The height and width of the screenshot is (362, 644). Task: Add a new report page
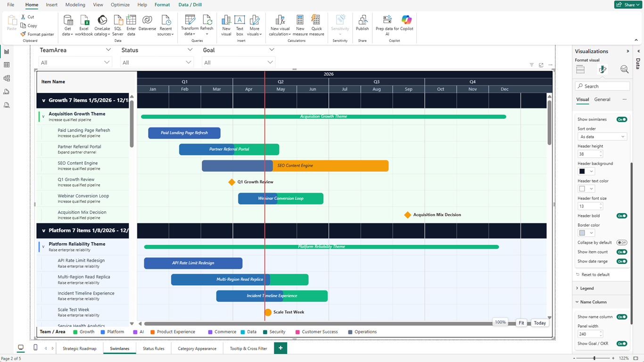pyautogui.click(x=281, y=348)
